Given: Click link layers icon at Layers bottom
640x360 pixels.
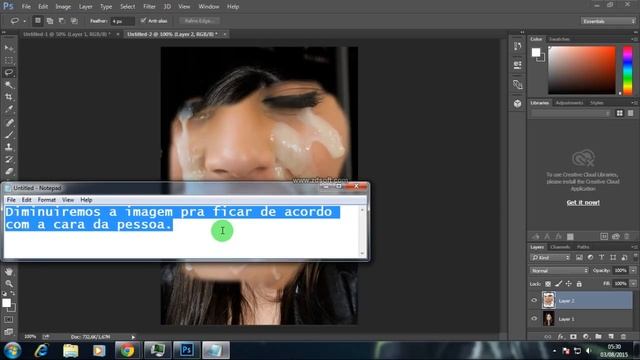Looking at the screenshot, I should [x=548, y=337].
